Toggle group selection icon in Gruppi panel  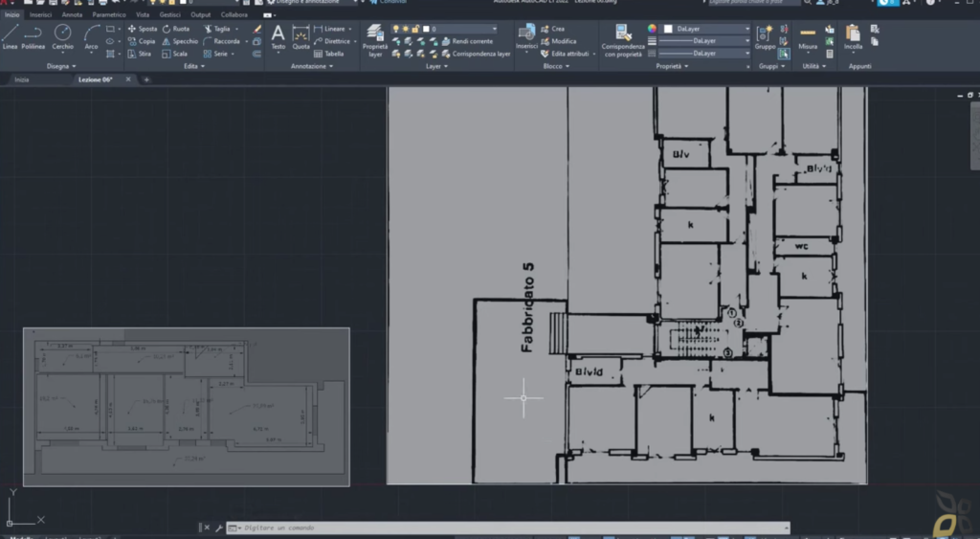(x=784, y=54)
